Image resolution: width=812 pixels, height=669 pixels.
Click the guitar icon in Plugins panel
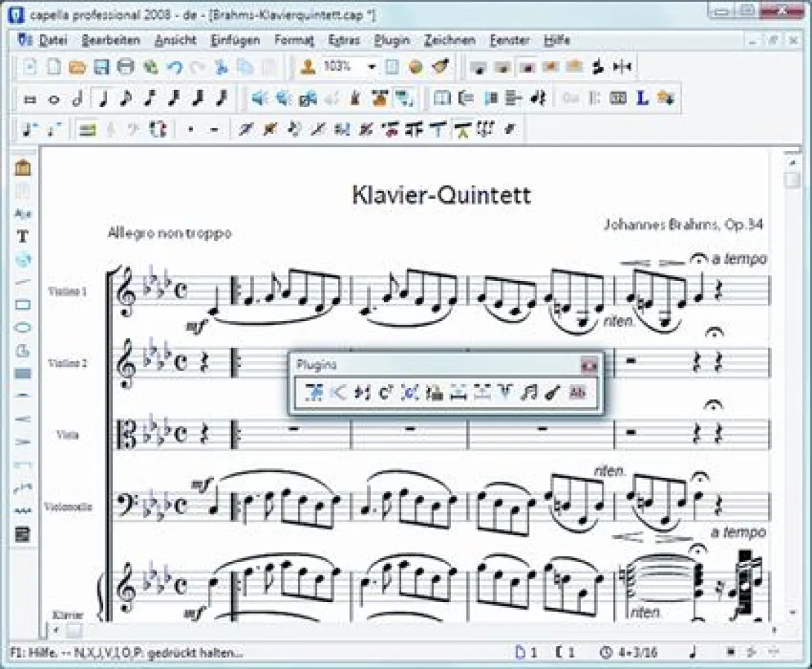(550, 393)
